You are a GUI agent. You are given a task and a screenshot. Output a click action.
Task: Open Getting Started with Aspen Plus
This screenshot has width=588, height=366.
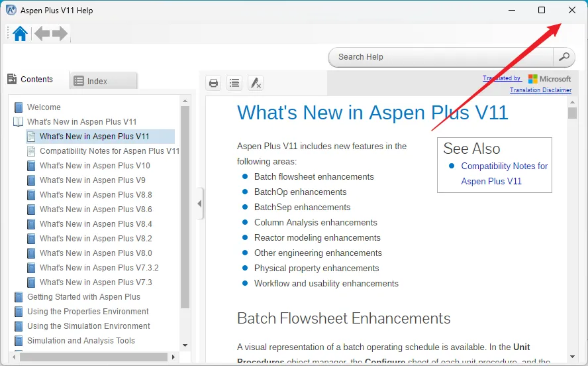point(83,297)
